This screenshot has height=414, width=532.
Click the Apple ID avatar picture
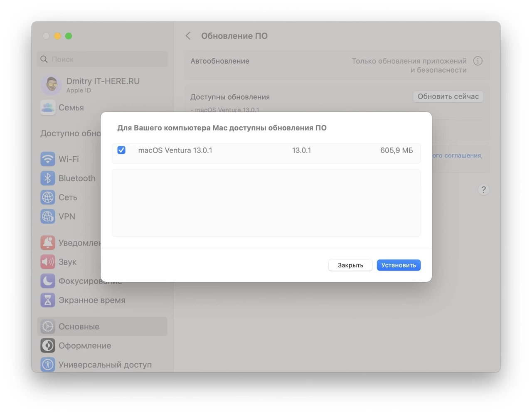51,85
